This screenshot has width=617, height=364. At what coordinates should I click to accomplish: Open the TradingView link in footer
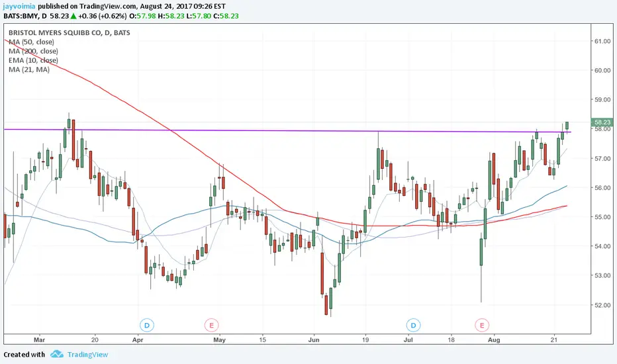[x=87, y=355]
